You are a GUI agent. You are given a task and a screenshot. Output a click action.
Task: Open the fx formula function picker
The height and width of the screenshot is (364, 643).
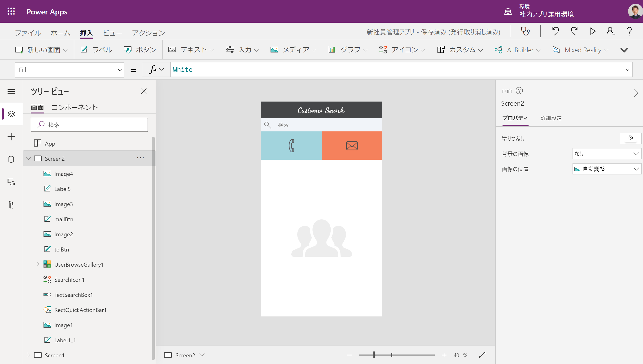[156, 69]
